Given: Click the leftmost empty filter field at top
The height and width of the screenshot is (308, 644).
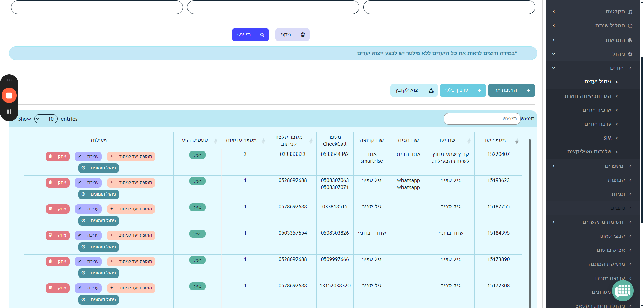Looking at the screenshot, I should (x=97, y=7).
